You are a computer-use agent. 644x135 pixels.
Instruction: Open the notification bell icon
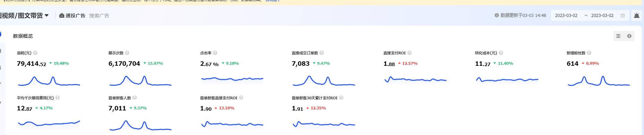coord(637,15)
